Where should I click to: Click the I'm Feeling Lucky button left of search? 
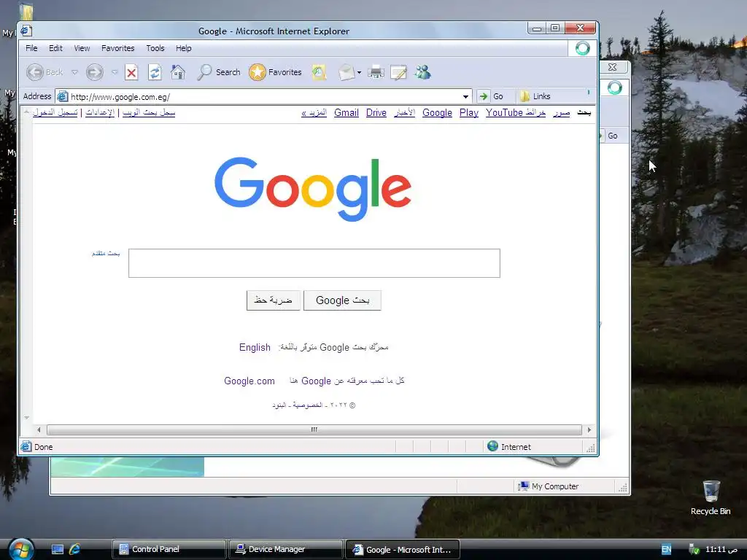click(x=274, y=300)
